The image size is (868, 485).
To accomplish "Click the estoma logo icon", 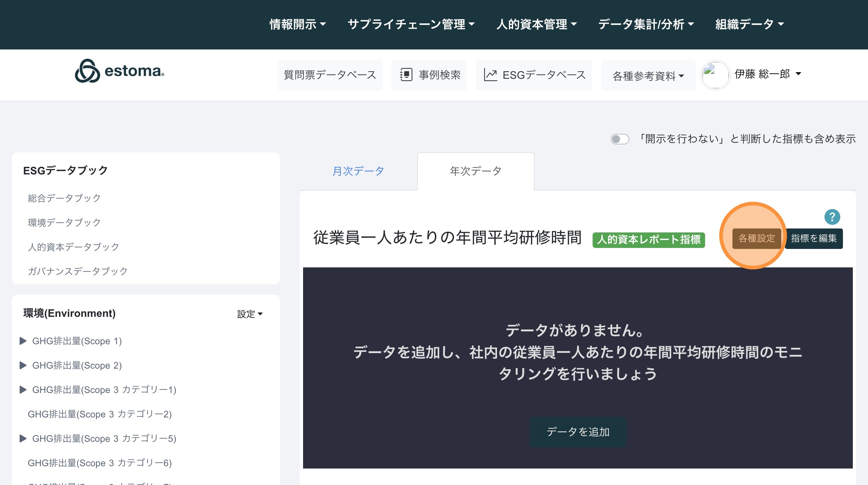I will 87,71.
